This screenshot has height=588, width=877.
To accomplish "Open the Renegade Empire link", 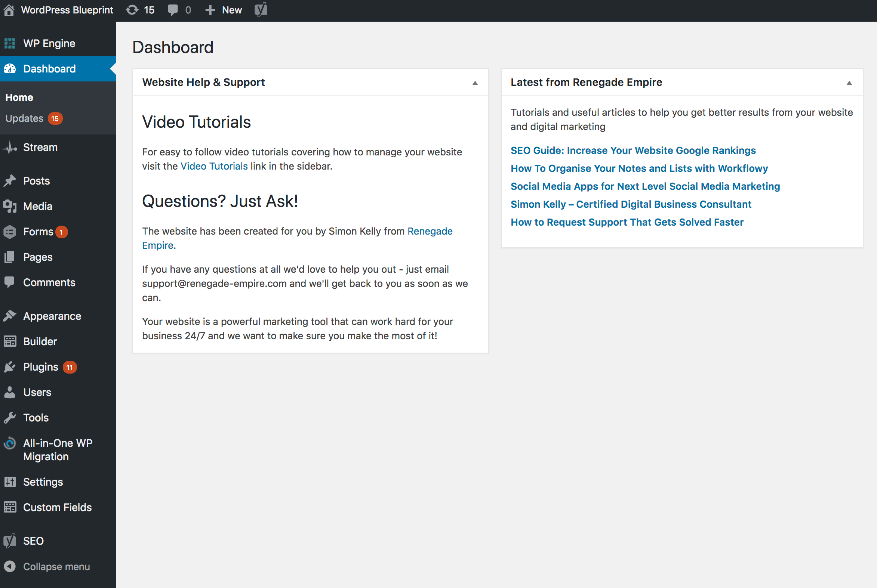I will pos(297,238).
